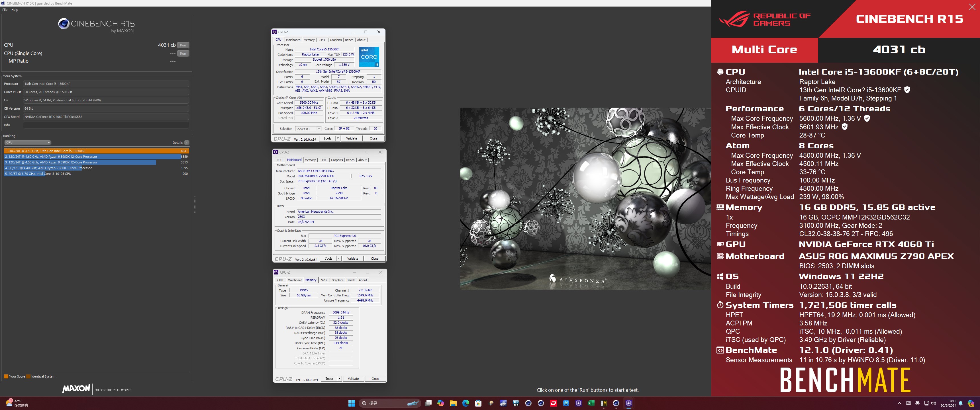Click the weather widget showing 32°C
Image resolution: width=980 pixels, height=410 pixels.
(x=17, y=403)
